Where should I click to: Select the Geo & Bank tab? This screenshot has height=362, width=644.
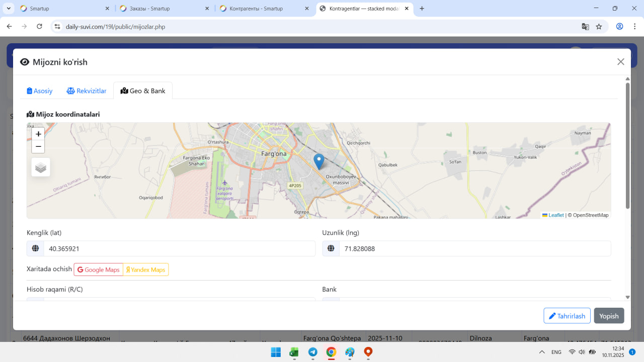(x=143, y=91)
